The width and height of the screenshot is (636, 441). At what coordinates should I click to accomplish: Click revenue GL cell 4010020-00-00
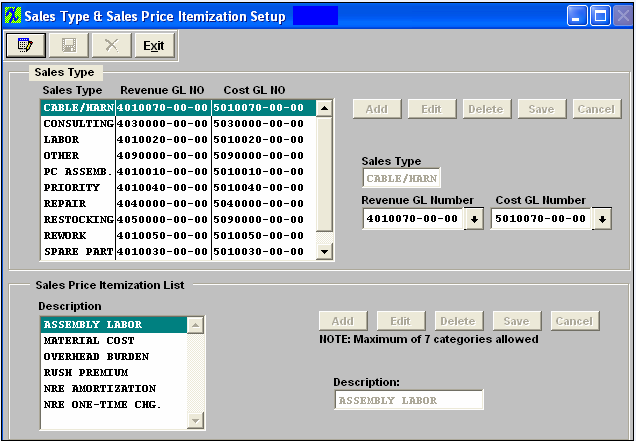(x=163, y=140)
